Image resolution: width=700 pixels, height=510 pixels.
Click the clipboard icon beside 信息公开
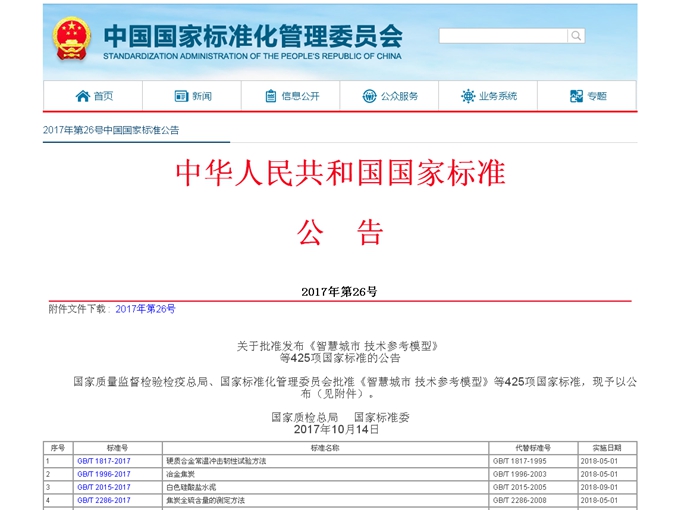pyautogui.click(x=271, y=96)
